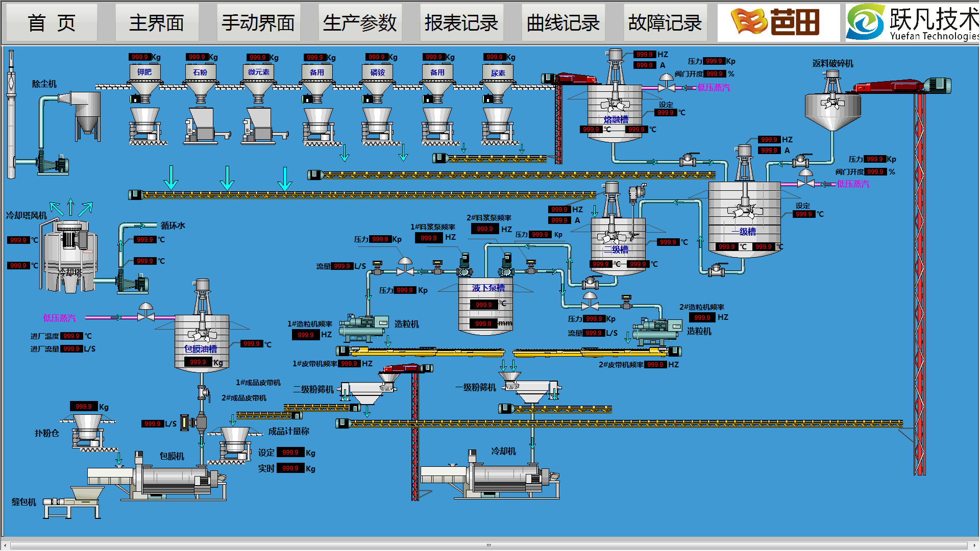Open the 主界面 main screen tab
980x551 pixels.
[x=157, y=23]
